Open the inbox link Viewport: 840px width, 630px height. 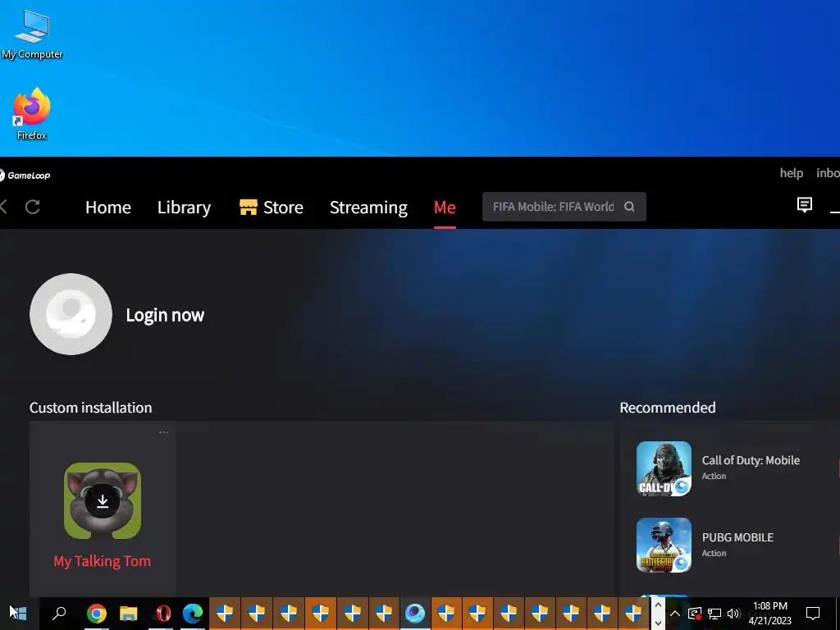click(x=828, y=173)
